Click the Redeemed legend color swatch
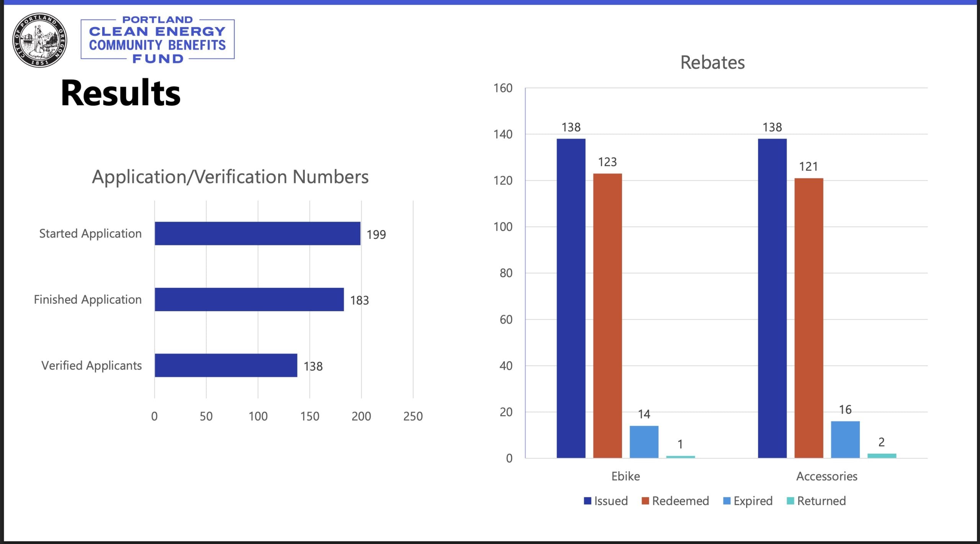 pyautogui.click(x=645, y=501)
